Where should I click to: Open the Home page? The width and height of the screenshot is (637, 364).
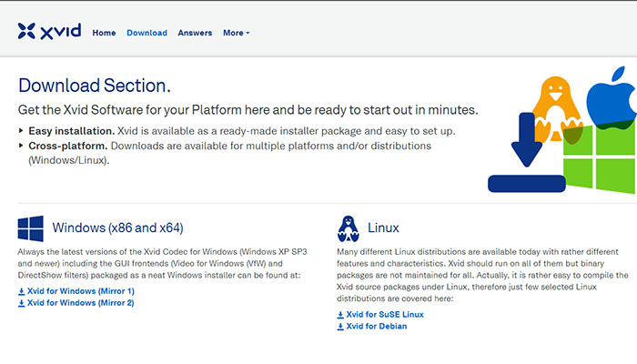tap(104, 33)
